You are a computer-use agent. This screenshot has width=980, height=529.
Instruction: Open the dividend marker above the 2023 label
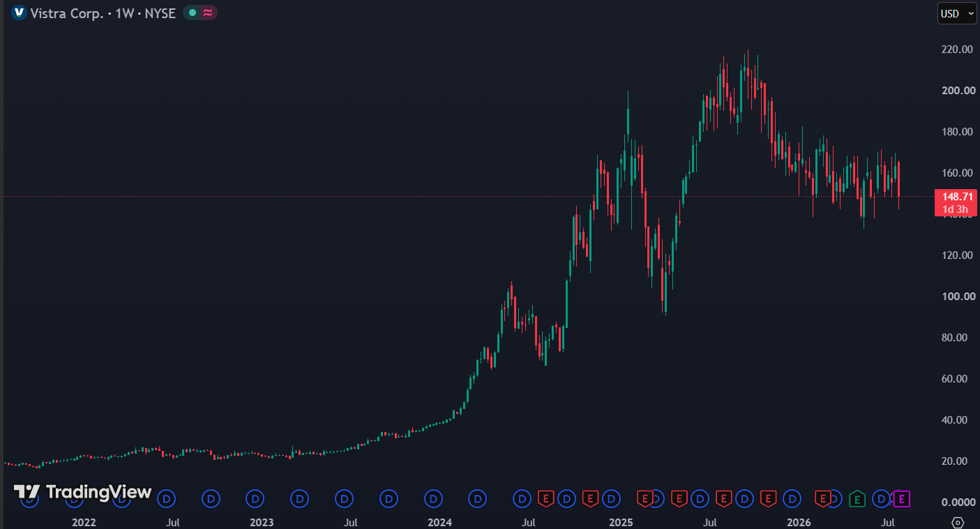click(255, 498)
